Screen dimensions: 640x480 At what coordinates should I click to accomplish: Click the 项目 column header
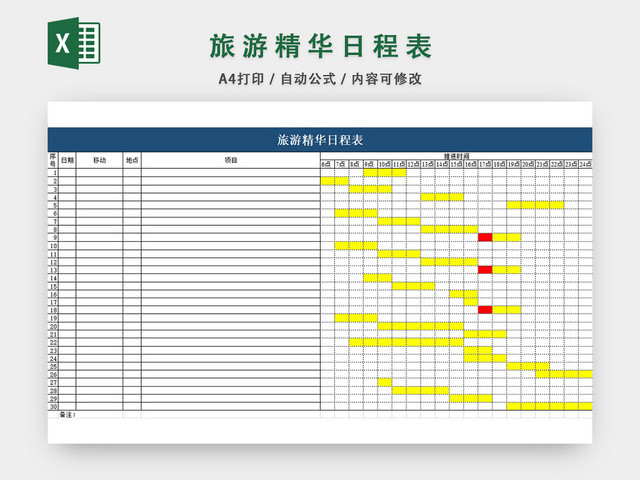231,160
